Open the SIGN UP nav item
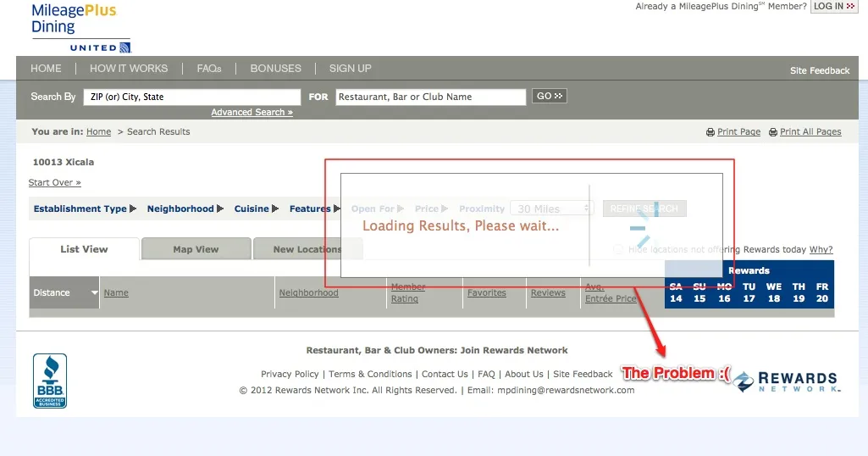The width and height of the screenshot is (868, 456). tap(351, 69)
